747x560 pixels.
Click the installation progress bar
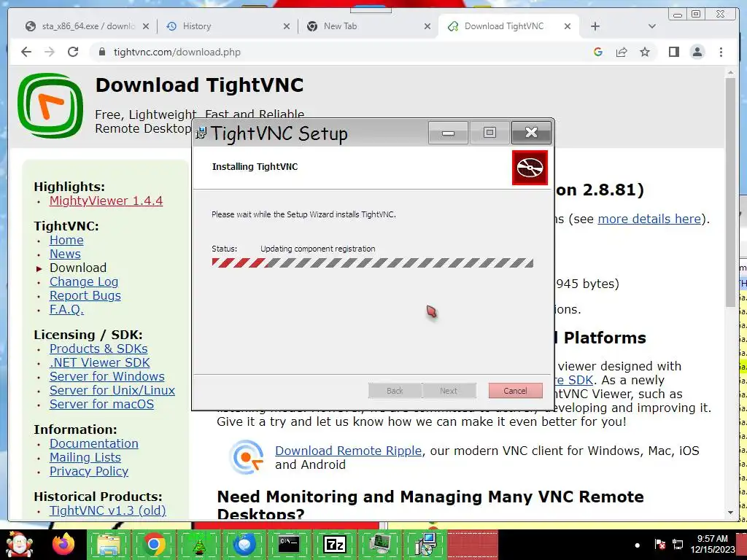pos(373,262)
